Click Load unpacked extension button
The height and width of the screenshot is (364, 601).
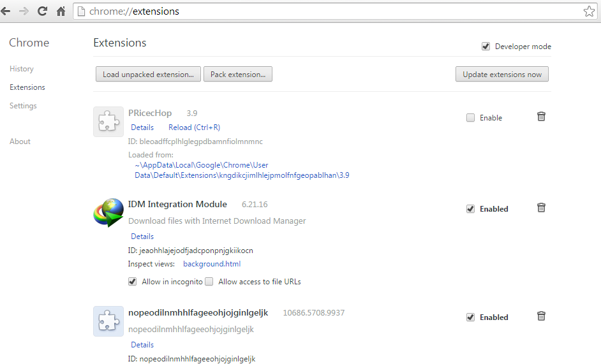click(148, 75)
